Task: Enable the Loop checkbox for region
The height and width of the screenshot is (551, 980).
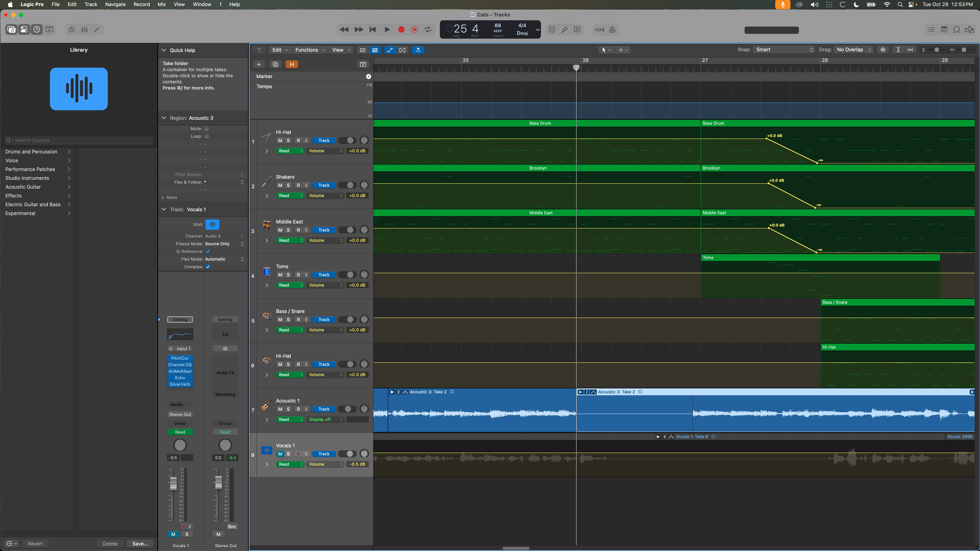Action: click(207, 136)
